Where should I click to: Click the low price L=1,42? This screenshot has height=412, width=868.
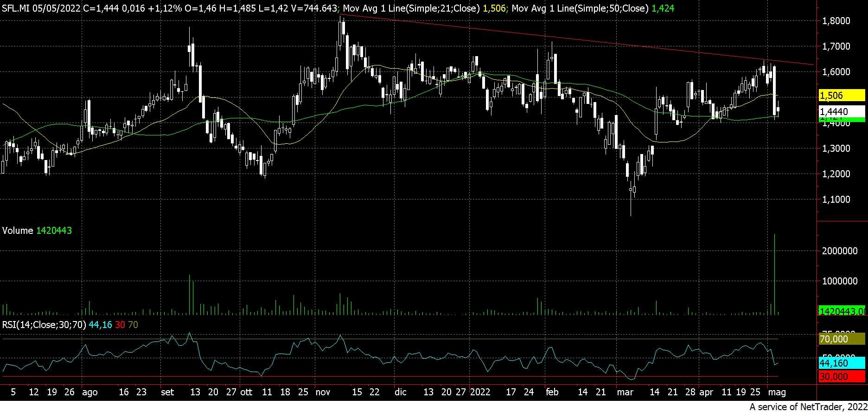click(273, 8)
